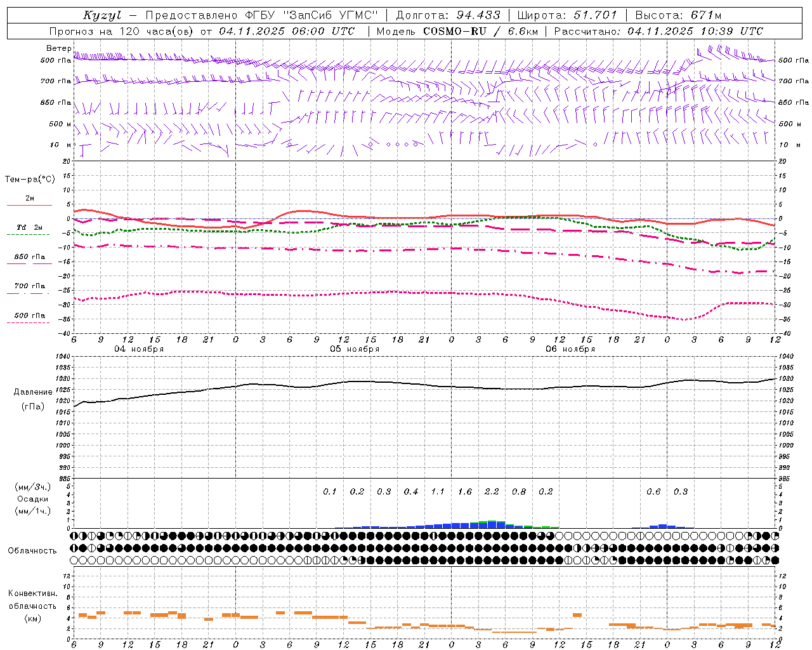This screenshot has width=812, height=650.
Task: Click the (мм/3ч.) units label
Action: coord(33,487)
